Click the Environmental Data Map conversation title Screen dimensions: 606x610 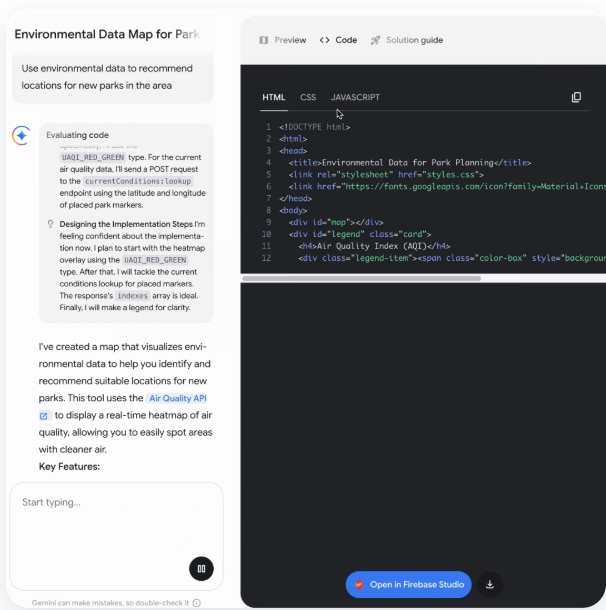106,34
